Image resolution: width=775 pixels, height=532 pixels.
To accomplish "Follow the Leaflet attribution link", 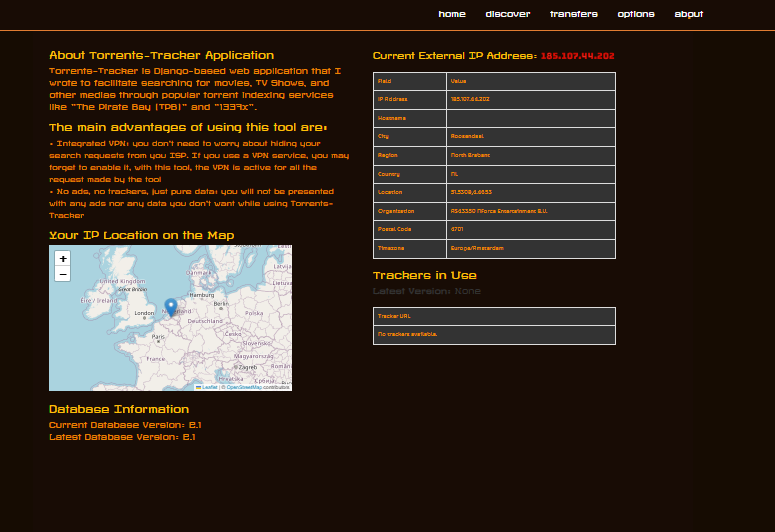I will tap(210, 387).
